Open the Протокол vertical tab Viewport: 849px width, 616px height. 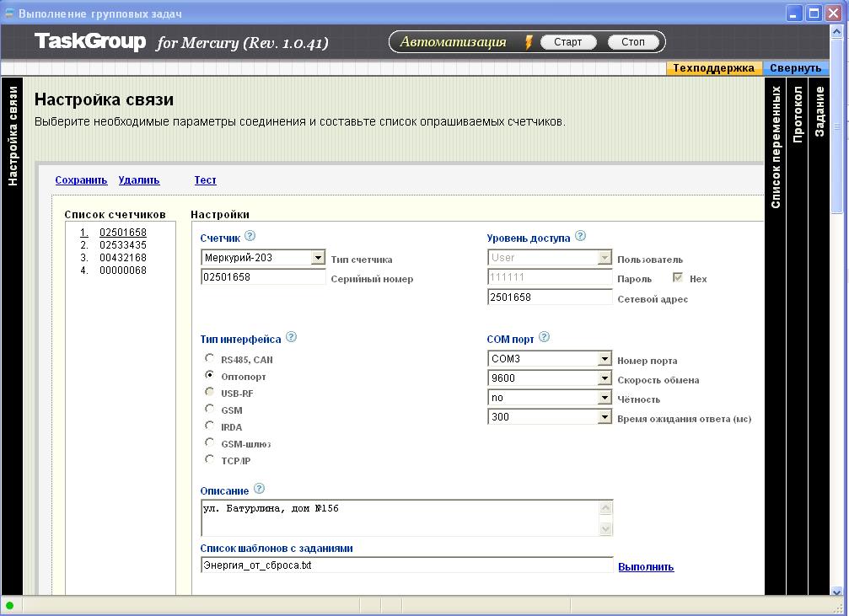(x=797, y=335)
